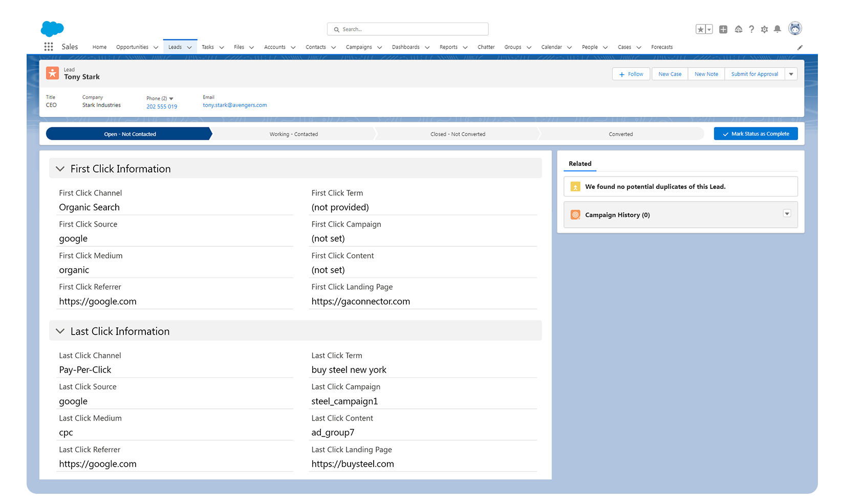Select the Converted stage

click(621, 134)
